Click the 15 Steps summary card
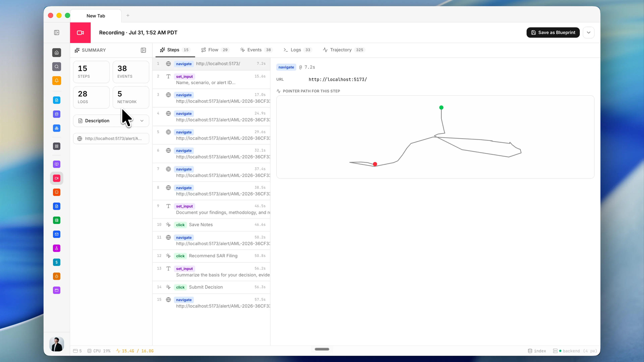644x362 pixels. pos(91,72)
